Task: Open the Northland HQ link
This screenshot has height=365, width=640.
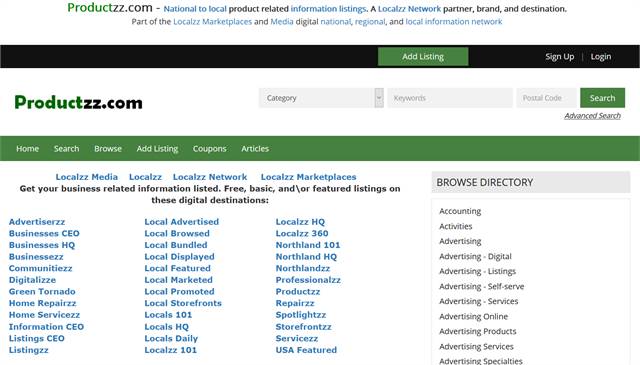Action: tap(306, 257)
